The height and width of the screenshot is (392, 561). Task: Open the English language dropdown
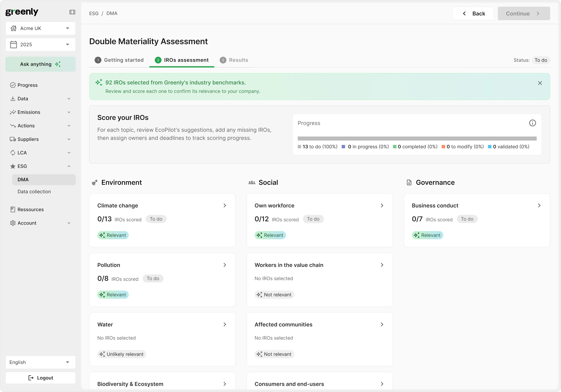(x=40, y=362)
